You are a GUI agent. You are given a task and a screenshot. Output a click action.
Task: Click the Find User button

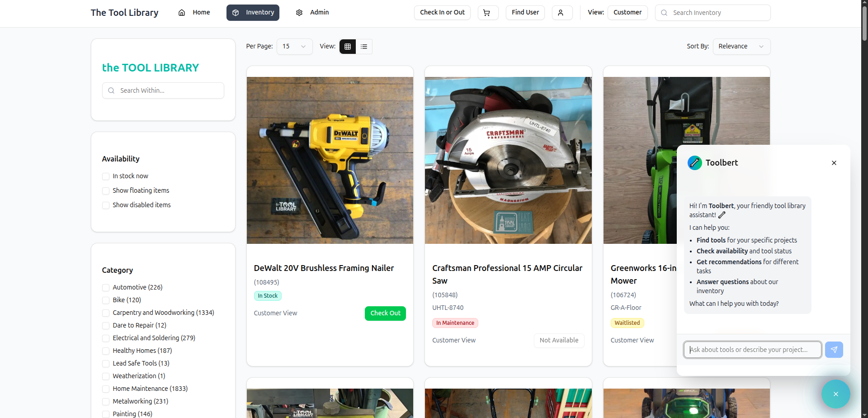(x=525, y=13)
